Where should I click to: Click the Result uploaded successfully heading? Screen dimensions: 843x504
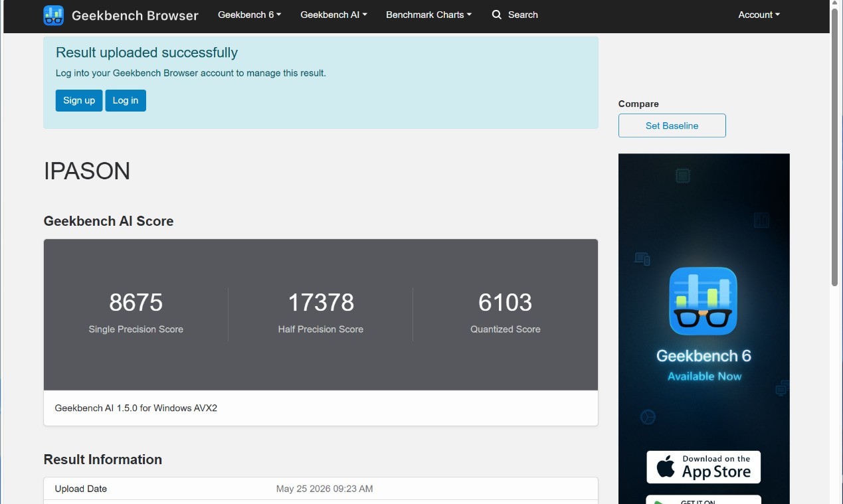tap(147, 52)
